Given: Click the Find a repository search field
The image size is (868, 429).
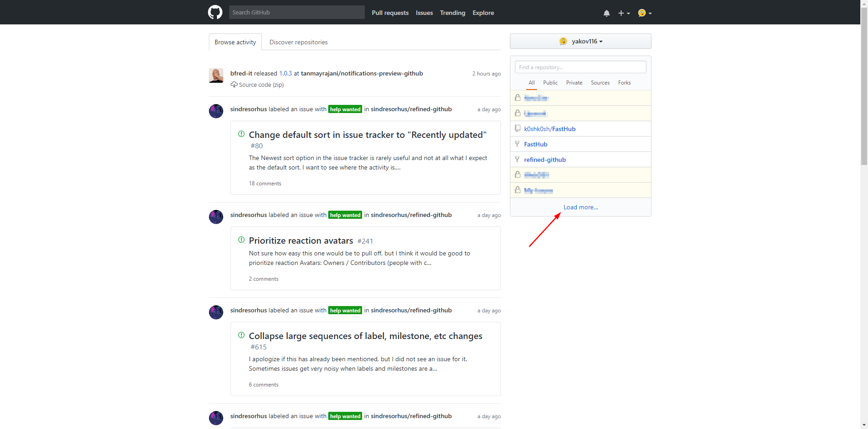Looking at the screenshot, I should [580, 67].
